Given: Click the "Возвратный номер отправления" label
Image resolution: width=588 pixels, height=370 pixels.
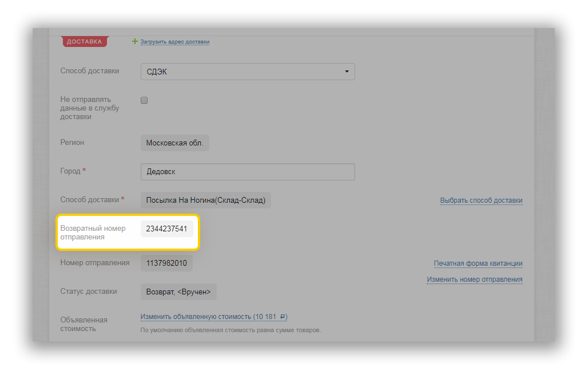Looking at the screenshot, I should tap(93, 233).
